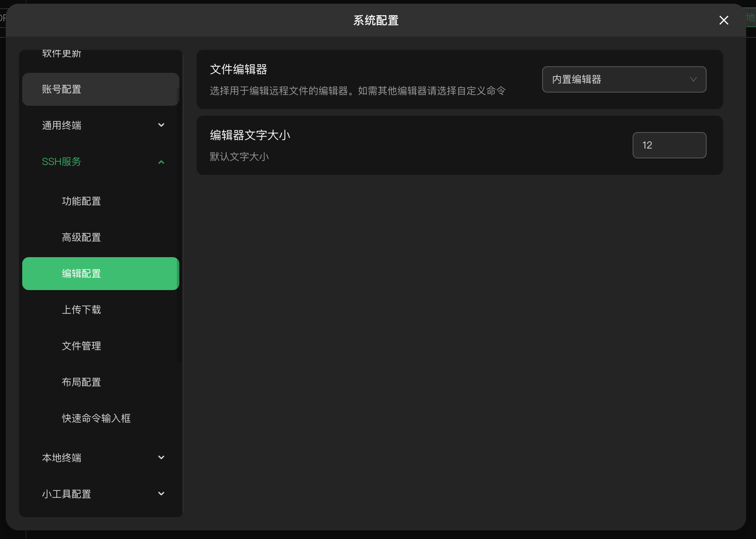The width and height of the screenshot is (756, 539).
Task: Click the 编辑器文字大小 settings card
Action: (459, 145)
